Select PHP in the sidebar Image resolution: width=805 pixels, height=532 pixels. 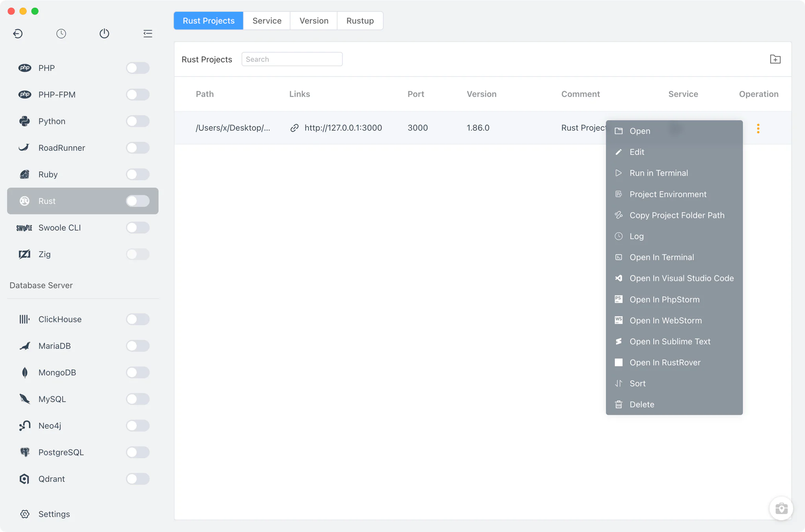point(83,68)
